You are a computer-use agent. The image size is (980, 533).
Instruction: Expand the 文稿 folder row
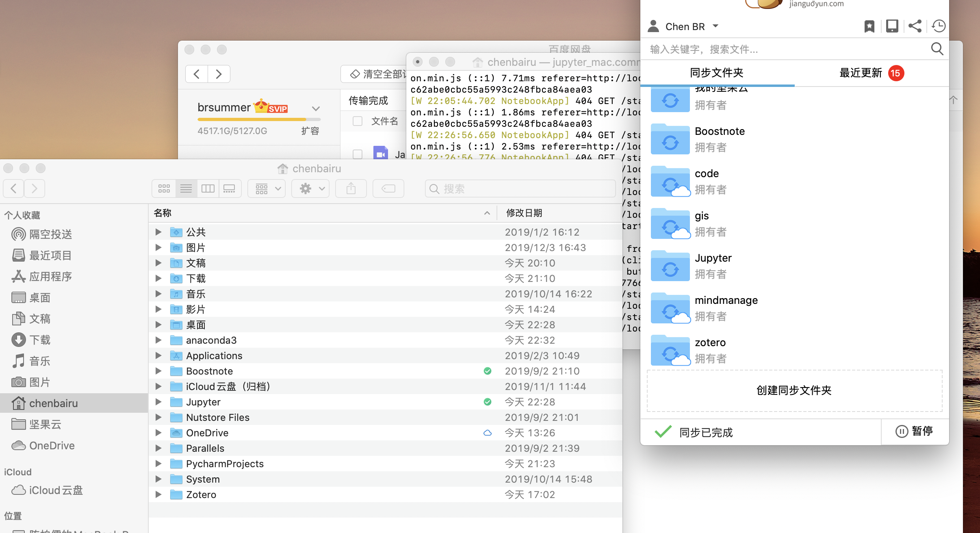click(158, 263)
